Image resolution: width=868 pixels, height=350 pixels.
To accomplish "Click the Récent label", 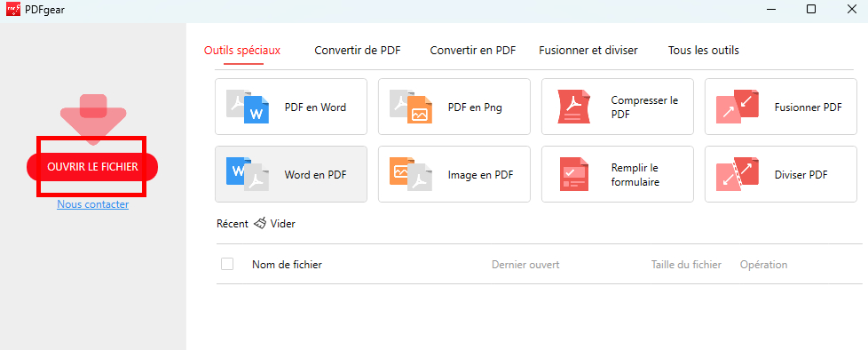I will [x=233, y=224].
